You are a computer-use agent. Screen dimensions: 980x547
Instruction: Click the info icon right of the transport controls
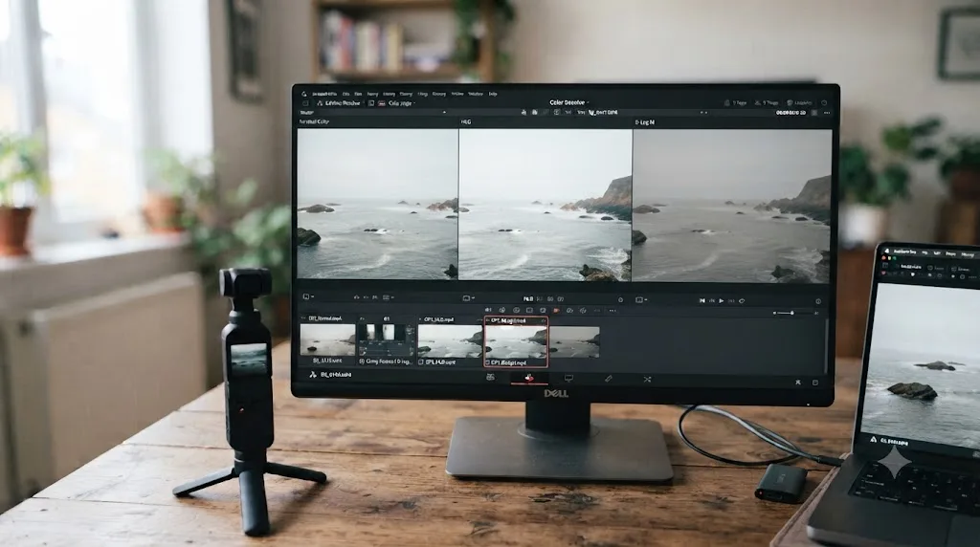(818, 301)
